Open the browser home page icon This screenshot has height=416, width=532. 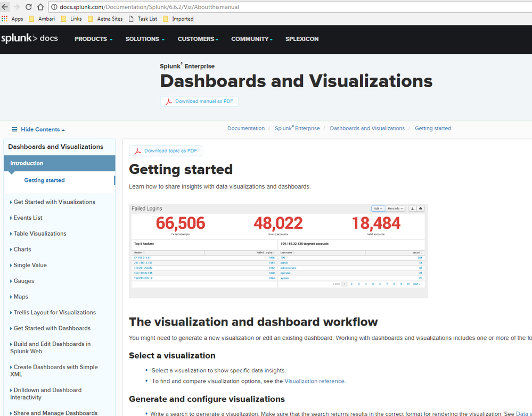pyautogui.click(x=40, y=7)
